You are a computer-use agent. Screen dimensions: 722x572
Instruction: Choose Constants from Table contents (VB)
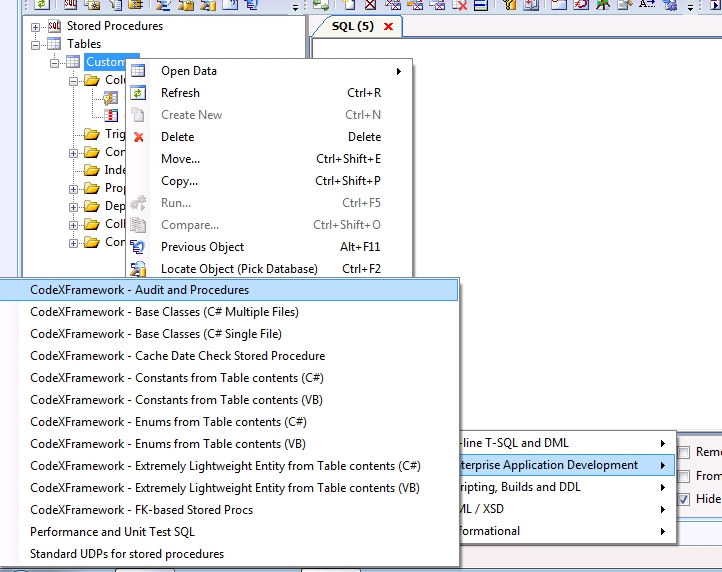coord(229,400)
